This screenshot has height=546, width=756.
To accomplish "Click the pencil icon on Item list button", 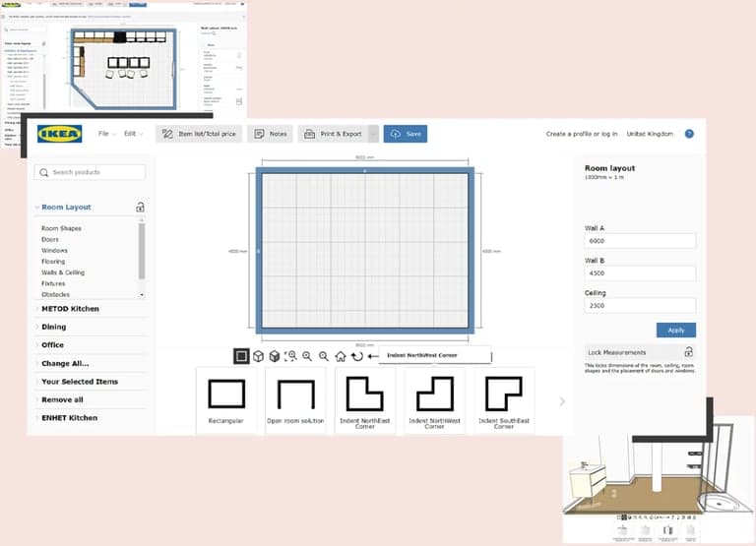I will [x=167, y=134].
